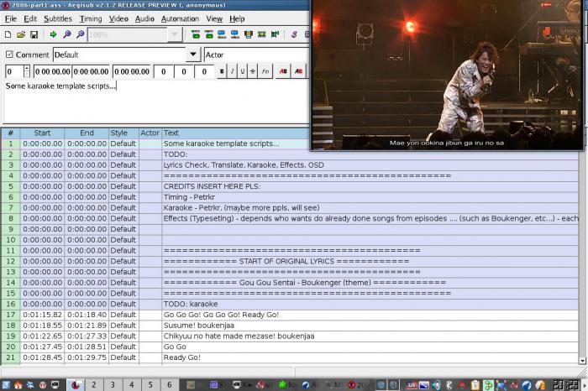This screenshot has height=391, width=588.
Task: Click the green toolbar icon before the purple S
Action: [275, 35]
